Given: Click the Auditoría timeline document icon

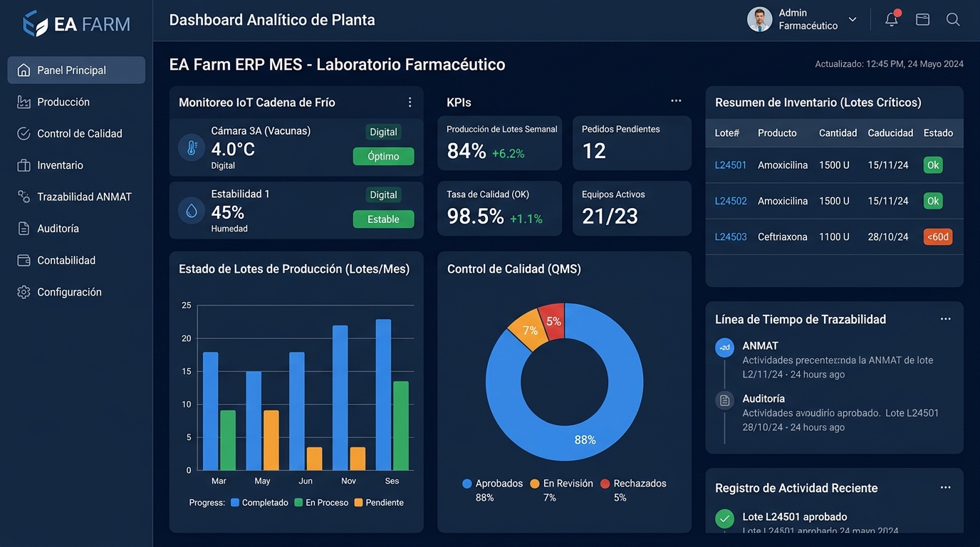Looking at the screenshot, I should tap(724, 400).
